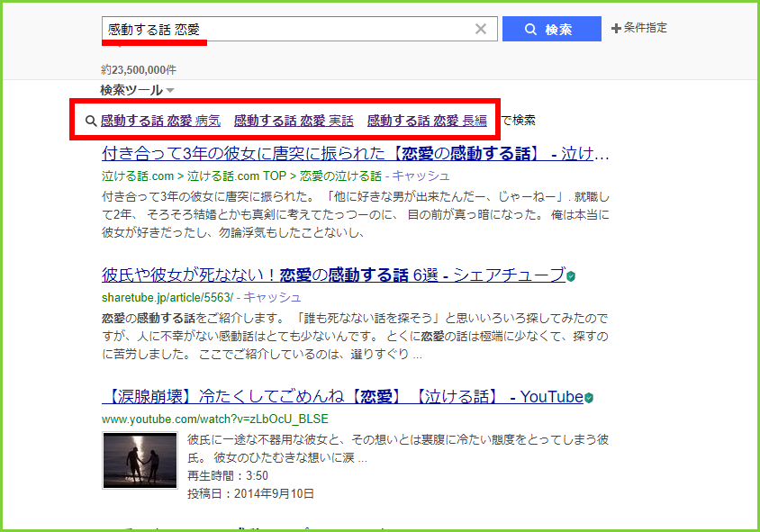This screenshot has width=760, height=532.
Task: Focus the search input containing 感動する話 恋愛
Action: point(288,29)
